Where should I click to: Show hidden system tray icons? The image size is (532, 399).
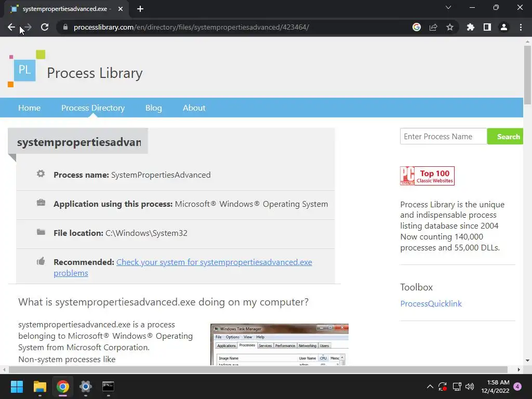tap(430, 387)
